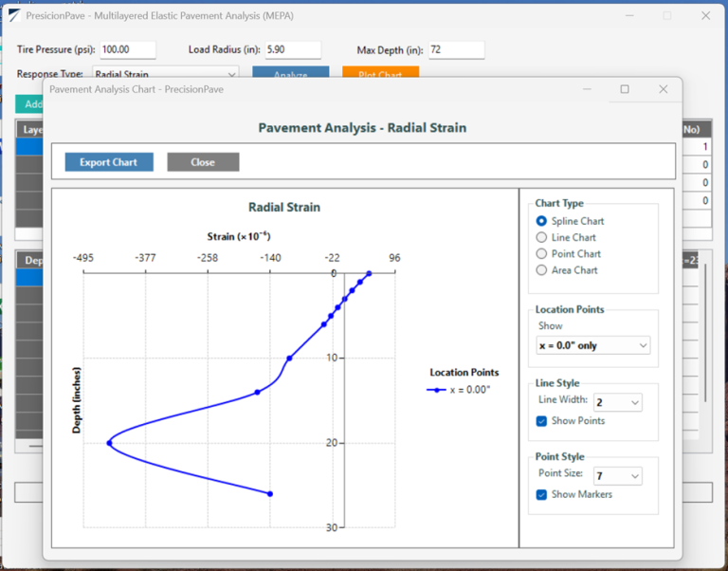Screen dimensions: 728x571
Task: Click the depth axis label 30
Action: click(332, 527)
